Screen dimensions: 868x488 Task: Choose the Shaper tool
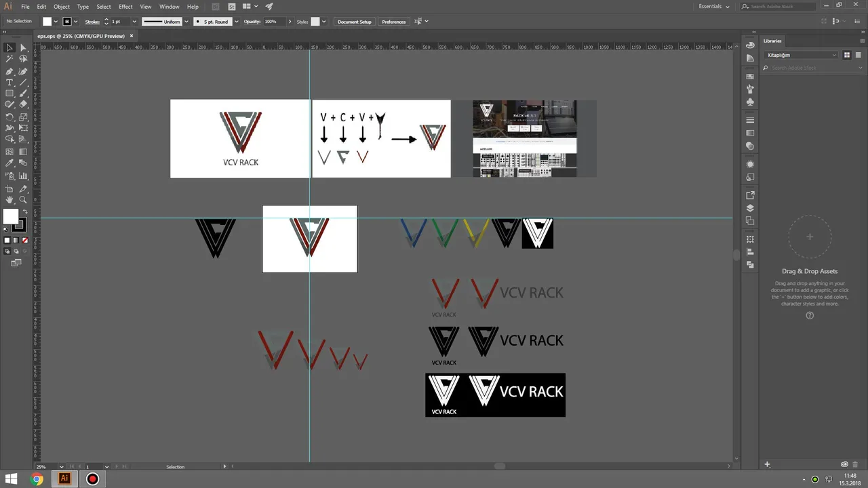[9, 104]
